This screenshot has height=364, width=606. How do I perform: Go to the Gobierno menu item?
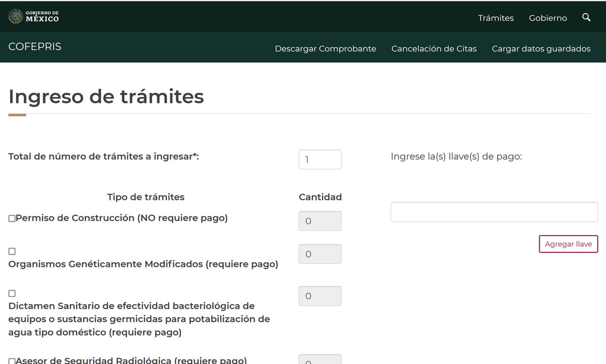[547, 18]
